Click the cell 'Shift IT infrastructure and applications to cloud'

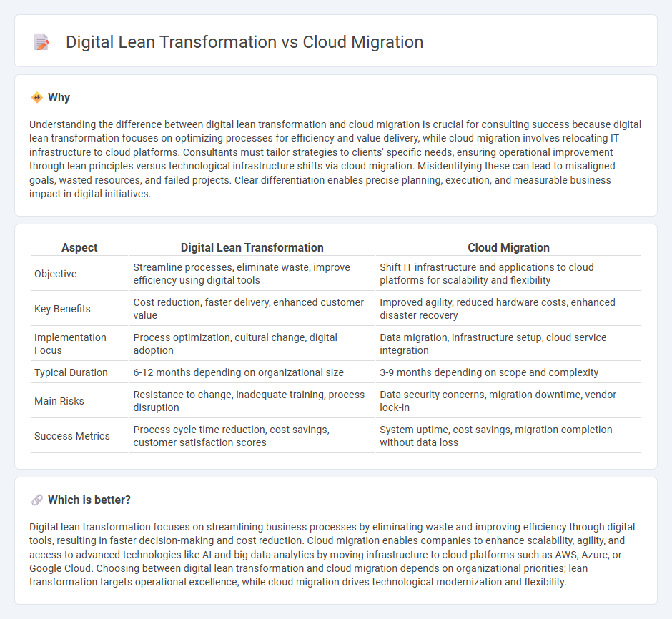click(x=508, y=274)
